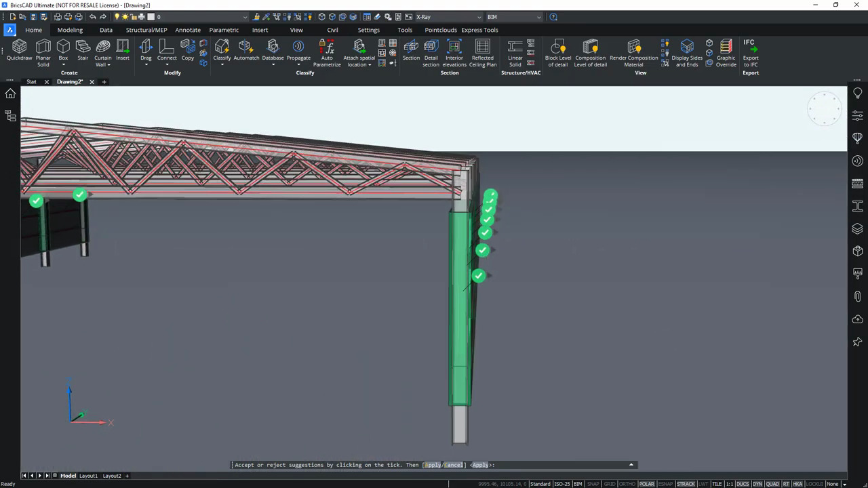Open the Annotate ribbon tab

[188, 30]
